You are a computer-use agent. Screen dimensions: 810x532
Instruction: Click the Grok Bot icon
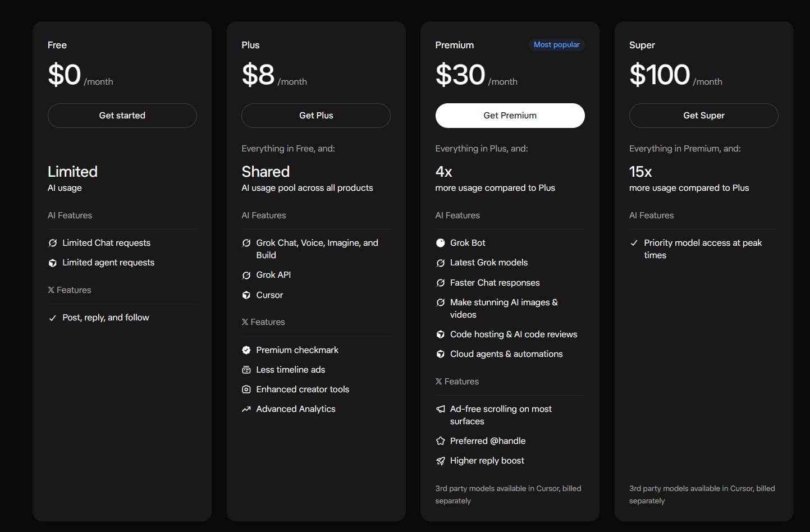click(x=441, y=243)
